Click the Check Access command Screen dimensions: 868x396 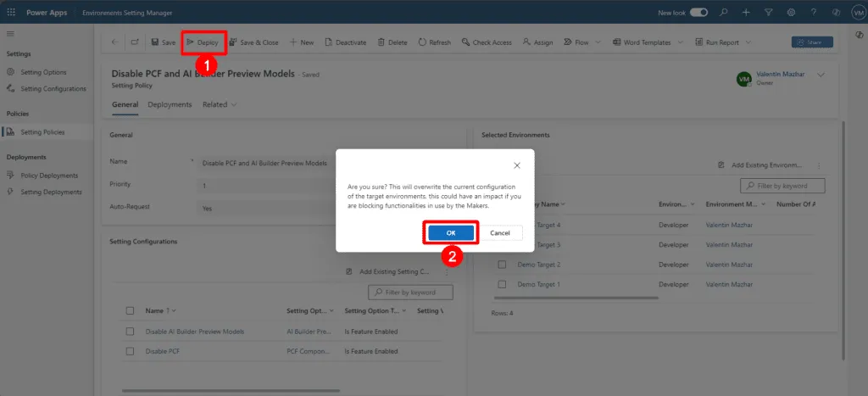click(x=487, y=42)
